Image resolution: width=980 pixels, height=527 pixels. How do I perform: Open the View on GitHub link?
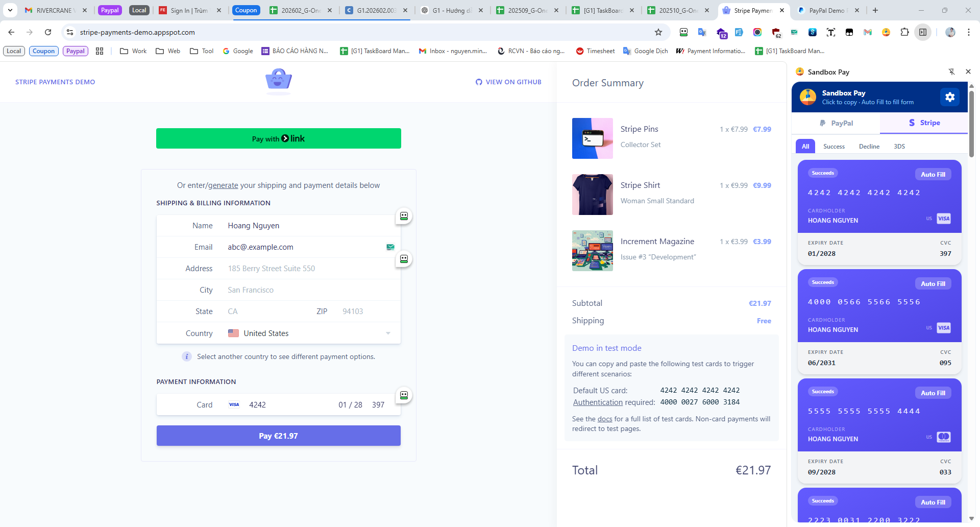tap(508, 82)
